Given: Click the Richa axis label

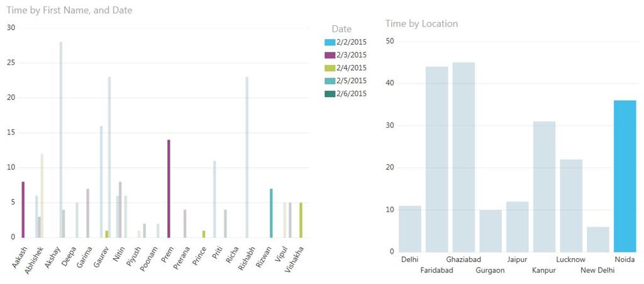Looking at the screenshot, I should [x=231, y=255].
